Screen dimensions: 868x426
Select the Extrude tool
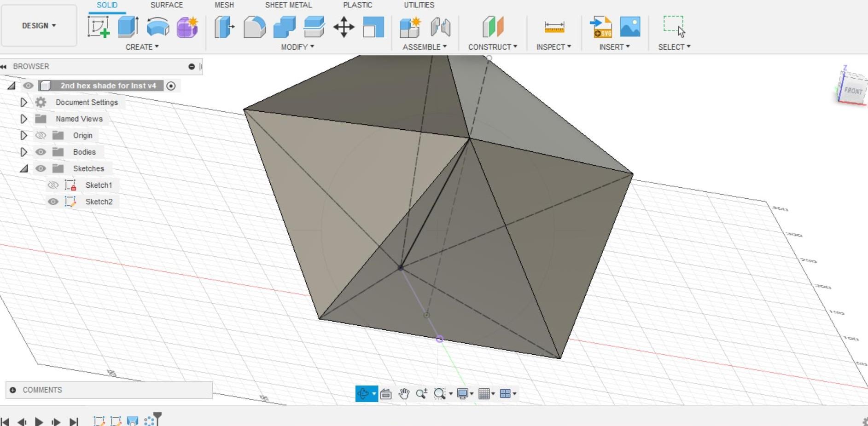128,26
